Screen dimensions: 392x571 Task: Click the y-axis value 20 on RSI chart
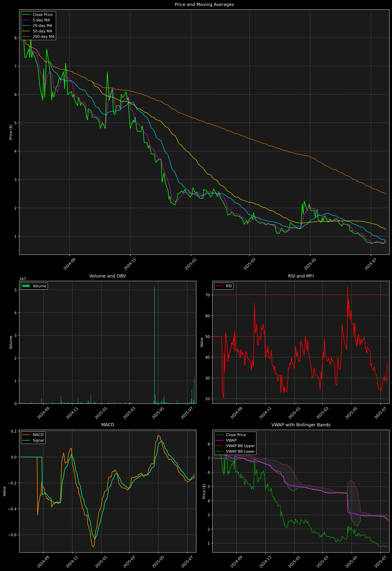click(208, 399)
